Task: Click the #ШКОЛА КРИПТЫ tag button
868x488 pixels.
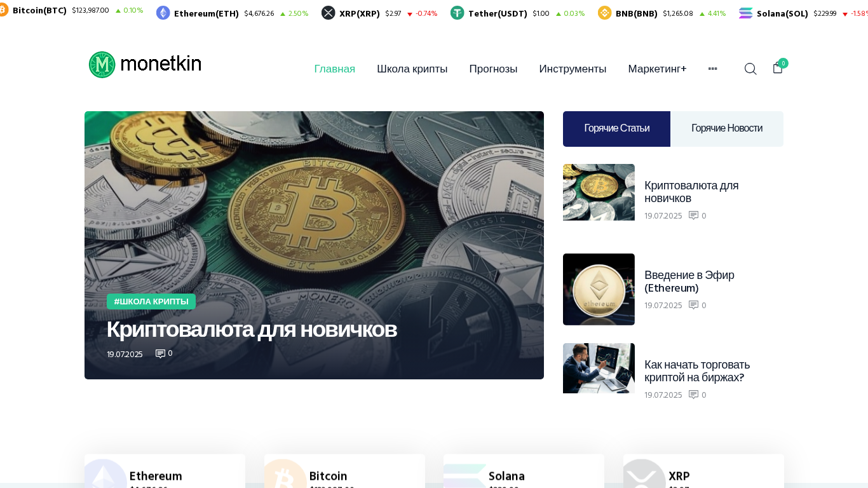Action: (151, 301)
